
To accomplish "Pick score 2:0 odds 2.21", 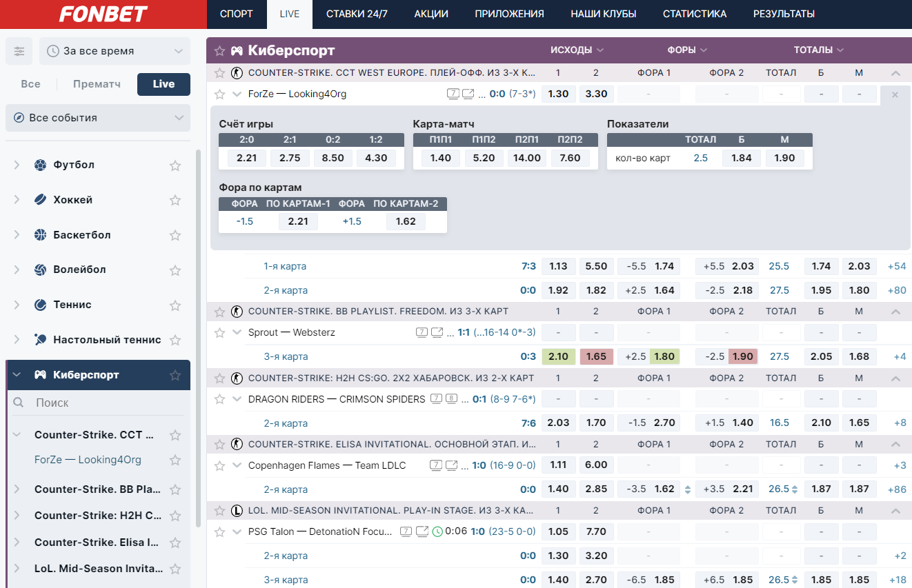I will (x=246, y=158).
